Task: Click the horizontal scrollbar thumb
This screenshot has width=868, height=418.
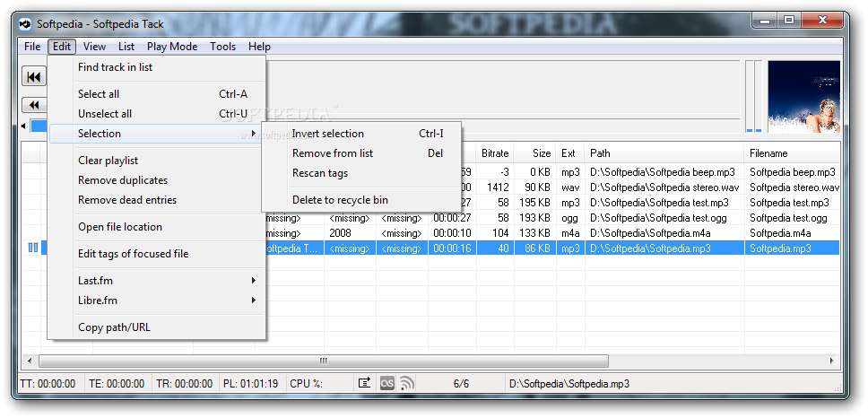Action: pyautogui.click(x=324, y=361)
